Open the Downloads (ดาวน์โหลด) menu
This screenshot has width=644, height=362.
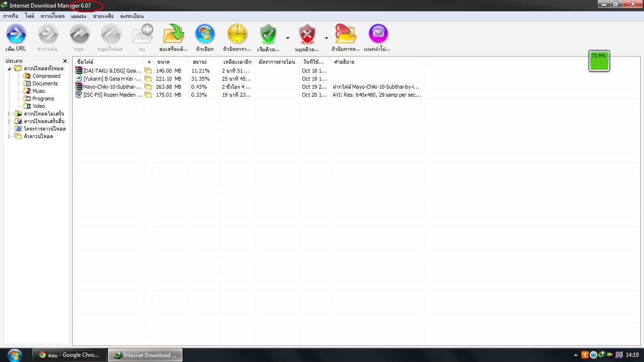52,16
